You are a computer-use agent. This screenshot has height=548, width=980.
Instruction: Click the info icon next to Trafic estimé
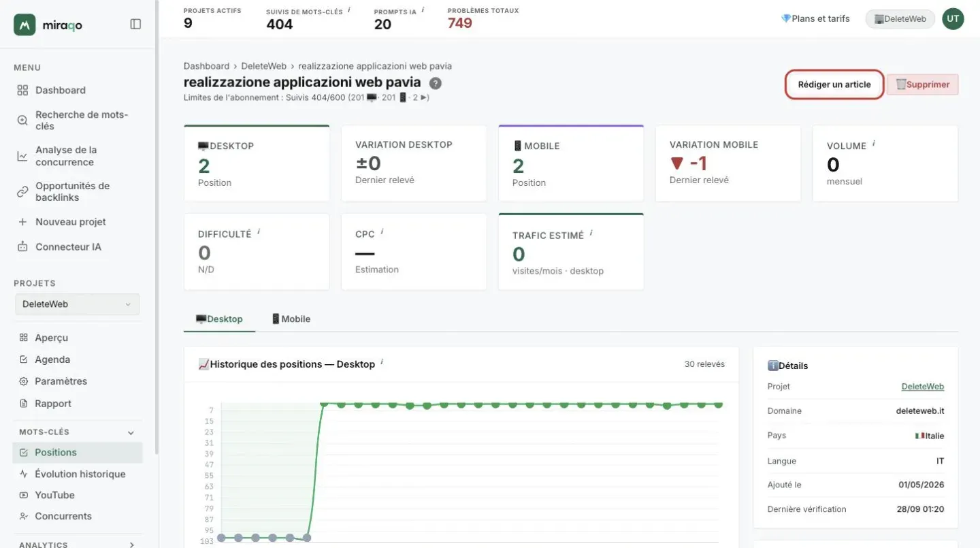(x=591, y=233)
